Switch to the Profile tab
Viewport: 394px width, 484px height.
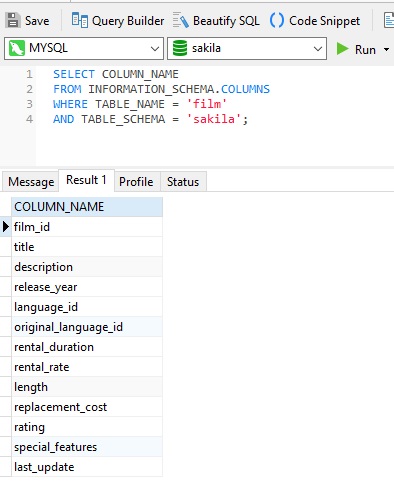[136, 182]
